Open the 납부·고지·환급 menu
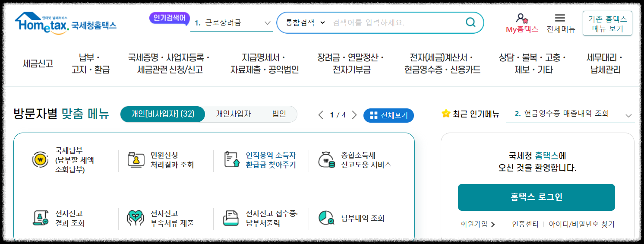This screenshot has height=244, width=644. tap(90, 63)
